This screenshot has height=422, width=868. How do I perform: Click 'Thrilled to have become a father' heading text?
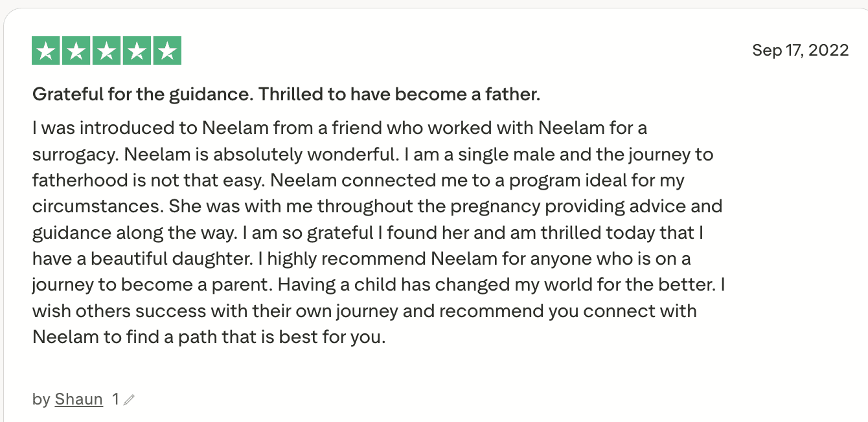coord(399,94)
